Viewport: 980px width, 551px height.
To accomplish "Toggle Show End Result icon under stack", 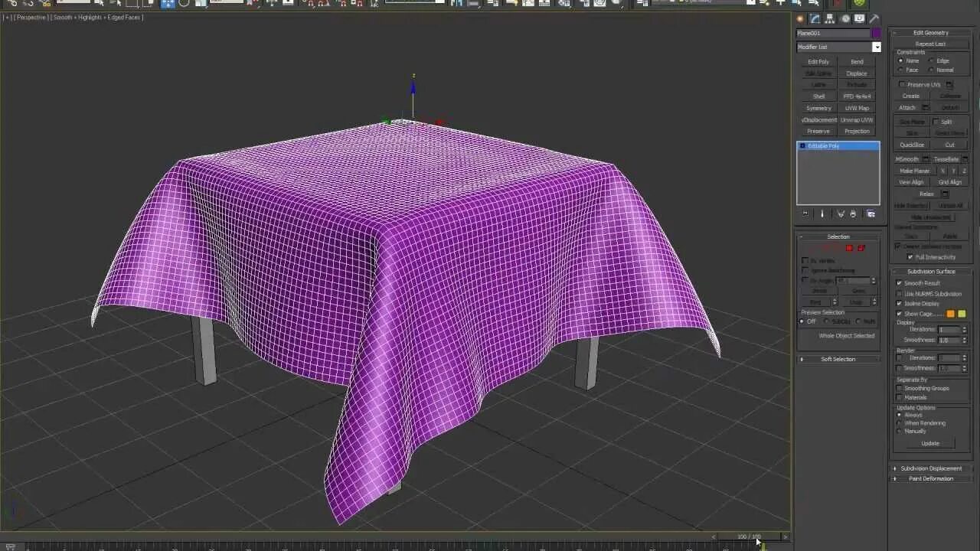I will pos(822,214).
